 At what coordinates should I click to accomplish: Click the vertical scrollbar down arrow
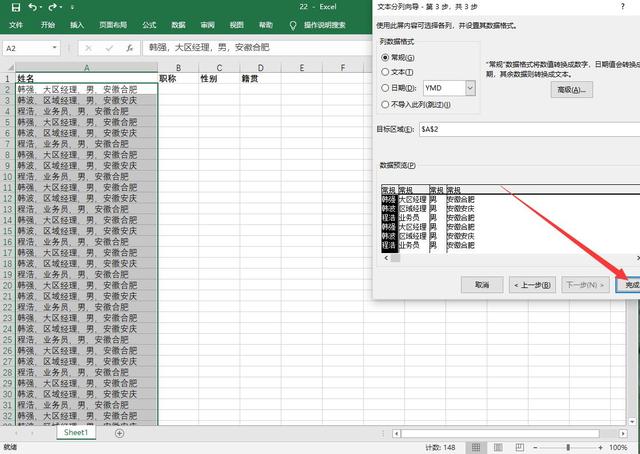point(632,421)
